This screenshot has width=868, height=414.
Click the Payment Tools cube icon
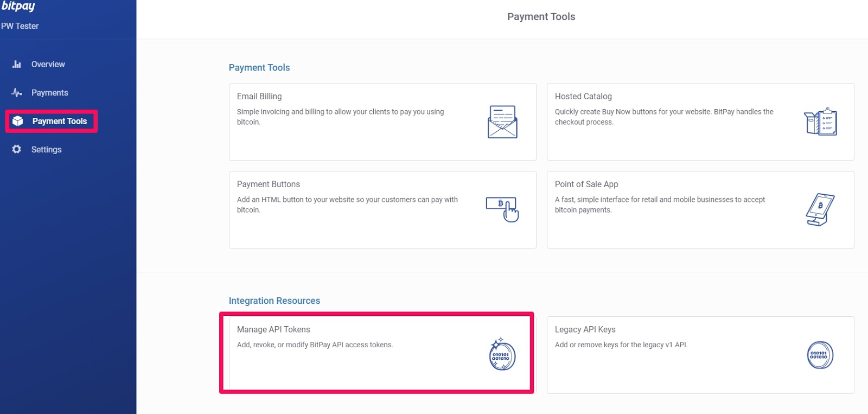18,121
